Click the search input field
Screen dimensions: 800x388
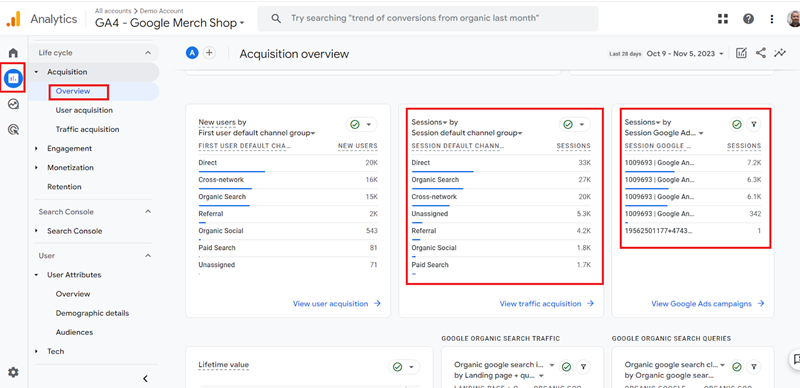coord(428,19)
